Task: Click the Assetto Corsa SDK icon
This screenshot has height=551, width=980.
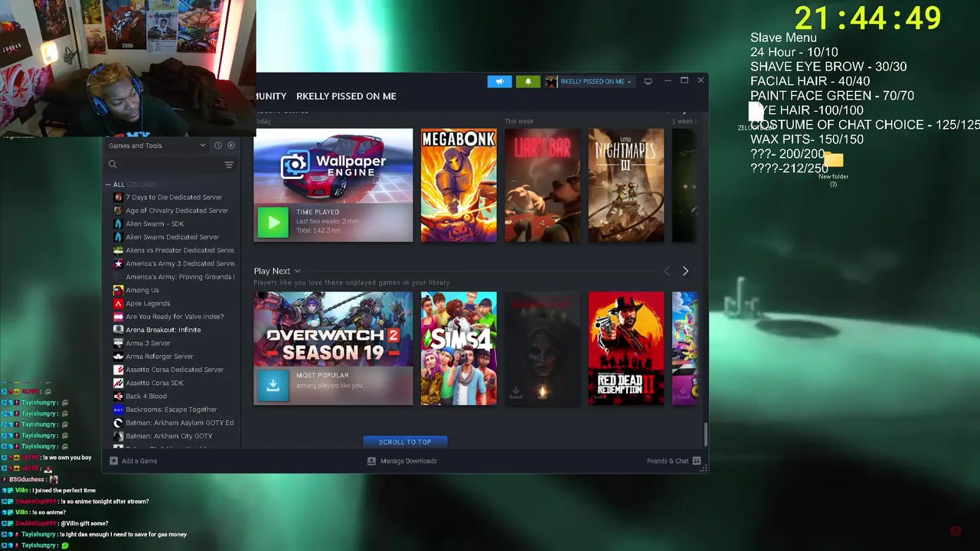Action: (118, 383)
